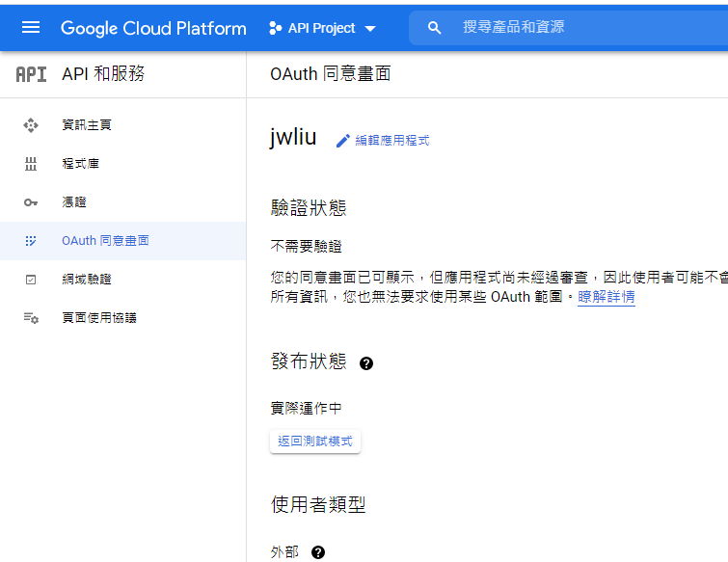This screenshot has width=728, height=562.
Task: Click the 使用者類型 section heading
Action: [318, 504]
